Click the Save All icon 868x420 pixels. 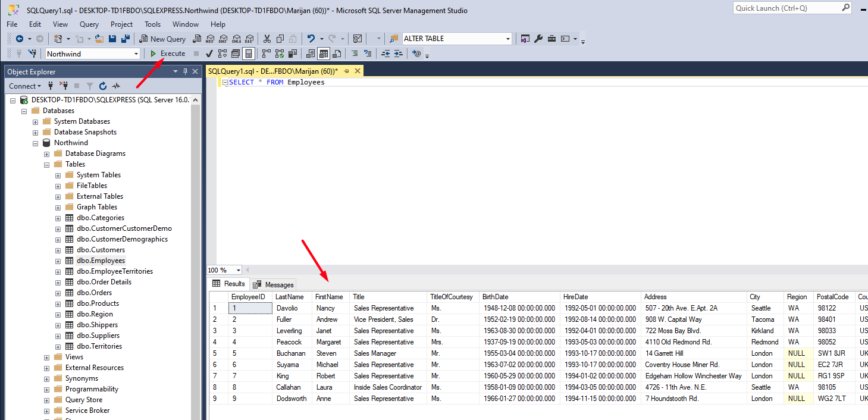click(126, 39)
